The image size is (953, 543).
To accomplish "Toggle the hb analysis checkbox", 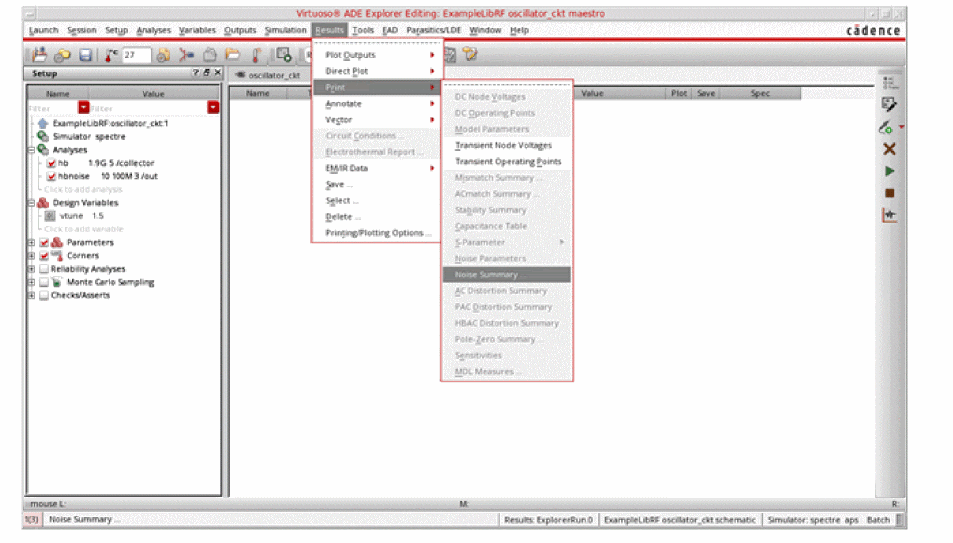I will pos(52,164).
